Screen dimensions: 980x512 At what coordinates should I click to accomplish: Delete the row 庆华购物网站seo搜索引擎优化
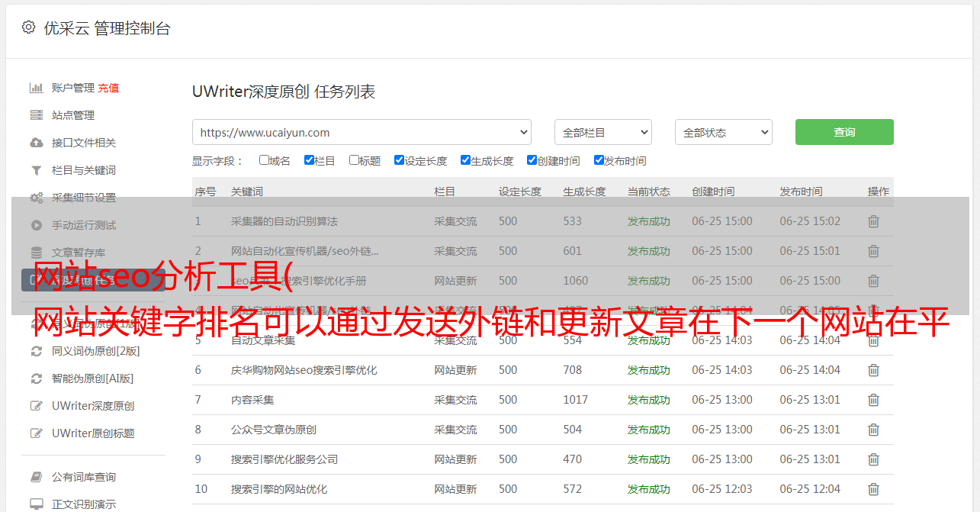click(x=874, y=370)
